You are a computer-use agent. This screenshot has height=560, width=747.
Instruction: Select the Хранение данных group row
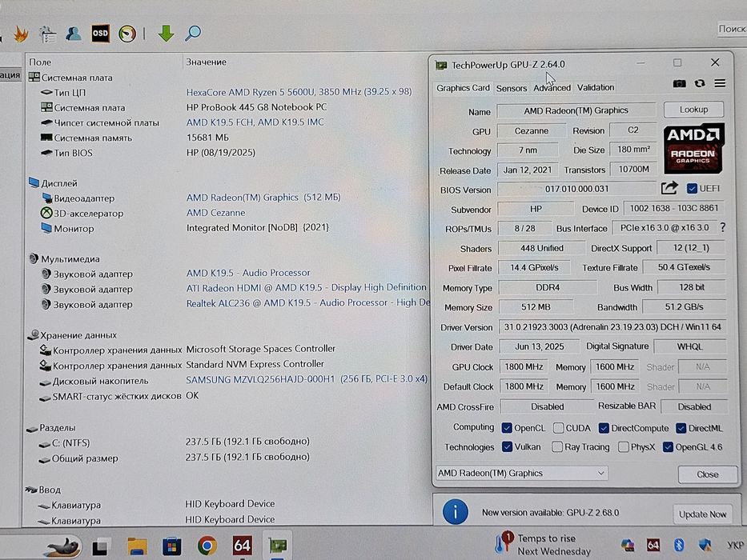pos(72,335)
